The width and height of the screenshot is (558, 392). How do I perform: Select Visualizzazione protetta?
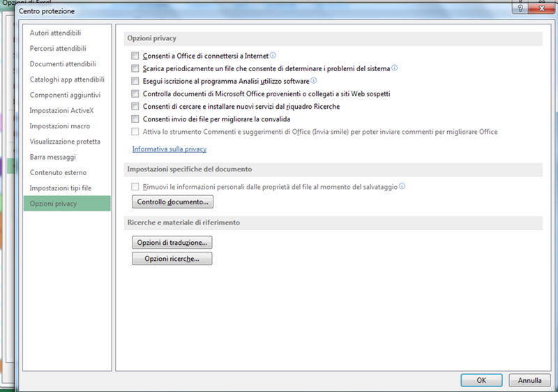[67, 142]
